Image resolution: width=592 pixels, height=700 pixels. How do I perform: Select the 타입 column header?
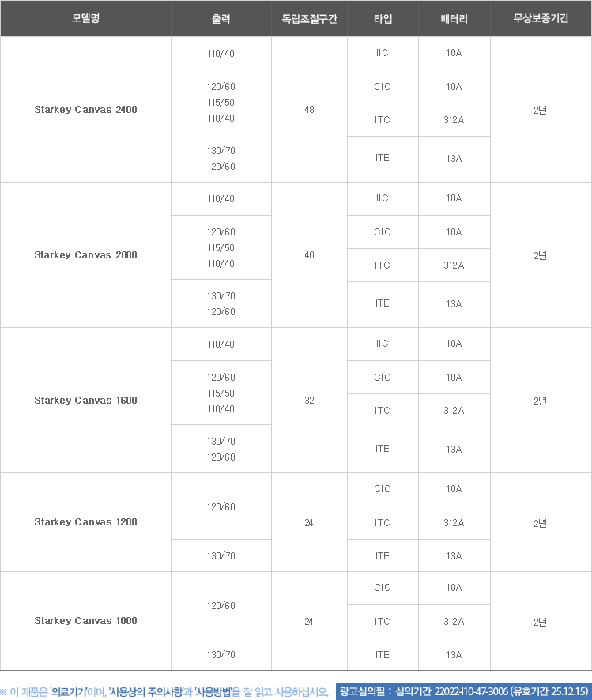click(383, 18)
